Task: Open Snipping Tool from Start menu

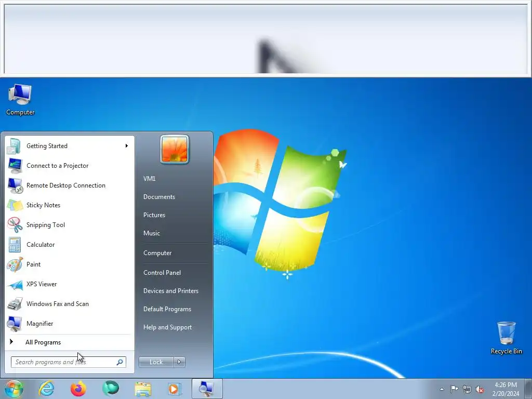Action: 70,224
